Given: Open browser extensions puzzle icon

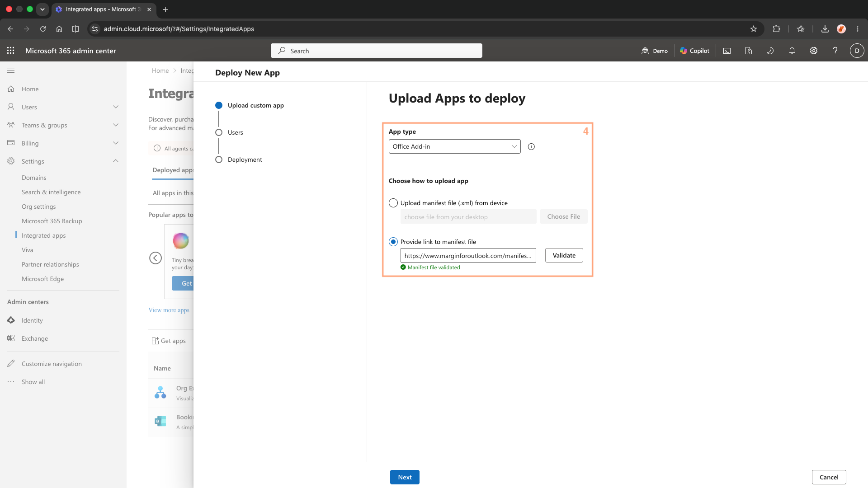Looking at the screenshot, I should (776, 29).
